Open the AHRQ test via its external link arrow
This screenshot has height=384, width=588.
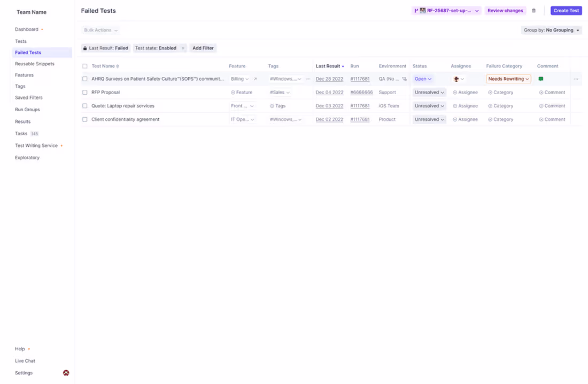[254, 79]
